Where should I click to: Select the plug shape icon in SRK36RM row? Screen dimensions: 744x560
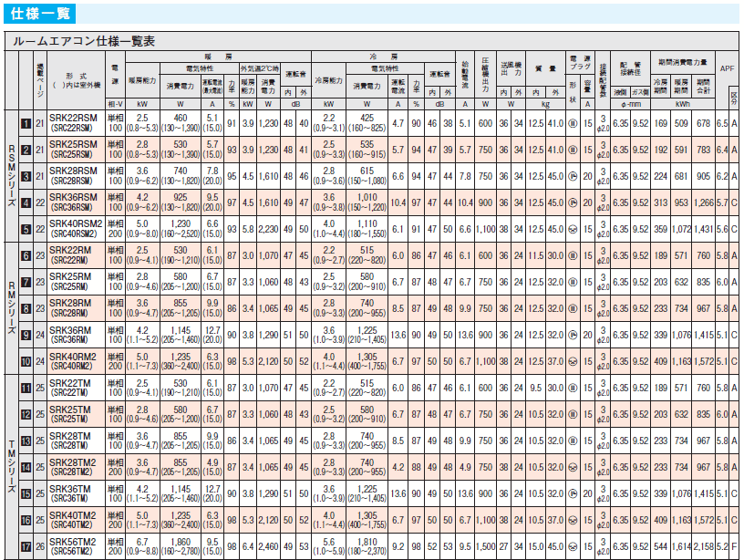(573, 335)
